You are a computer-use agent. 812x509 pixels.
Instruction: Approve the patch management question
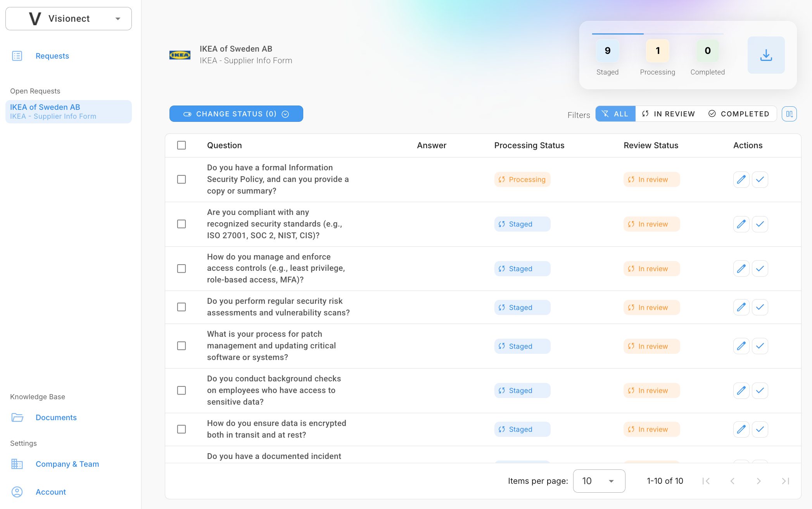click(760, 346)
